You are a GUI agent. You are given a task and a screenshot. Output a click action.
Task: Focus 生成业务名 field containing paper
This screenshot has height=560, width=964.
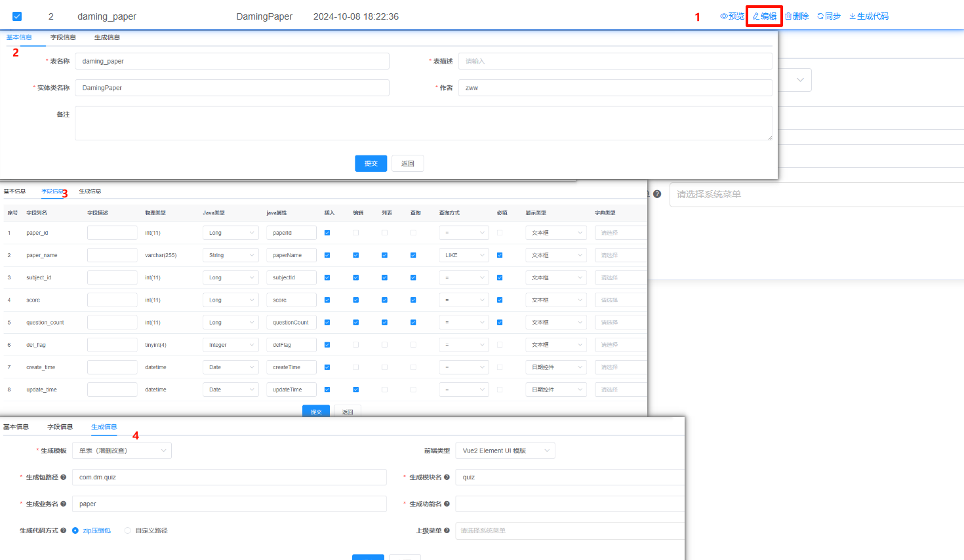[x=230, y=504]
